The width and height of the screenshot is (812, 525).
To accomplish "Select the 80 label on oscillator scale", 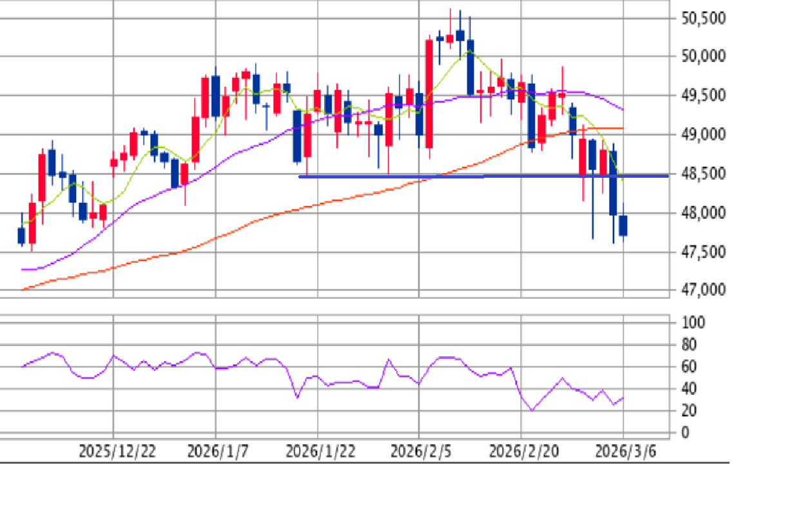I will pos(690,345).
